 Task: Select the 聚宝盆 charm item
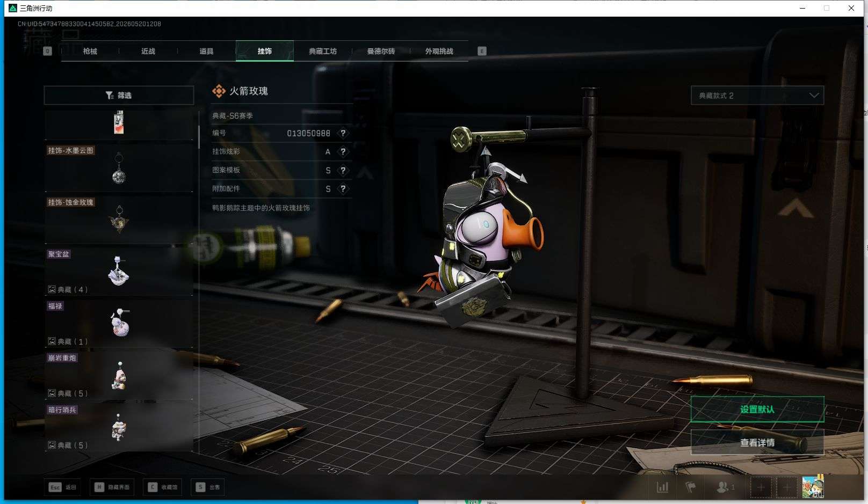pos(119,271)
